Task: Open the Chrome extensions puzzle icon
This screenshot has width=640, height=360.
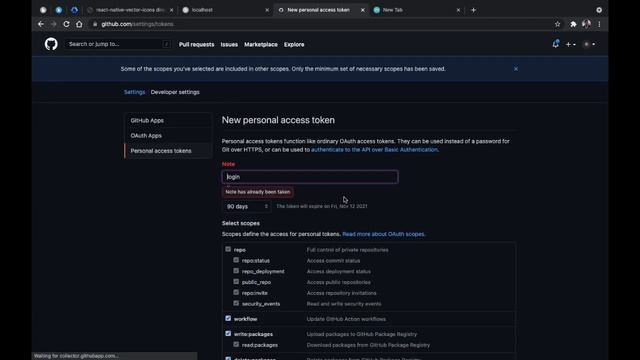Action: (573, 24)
